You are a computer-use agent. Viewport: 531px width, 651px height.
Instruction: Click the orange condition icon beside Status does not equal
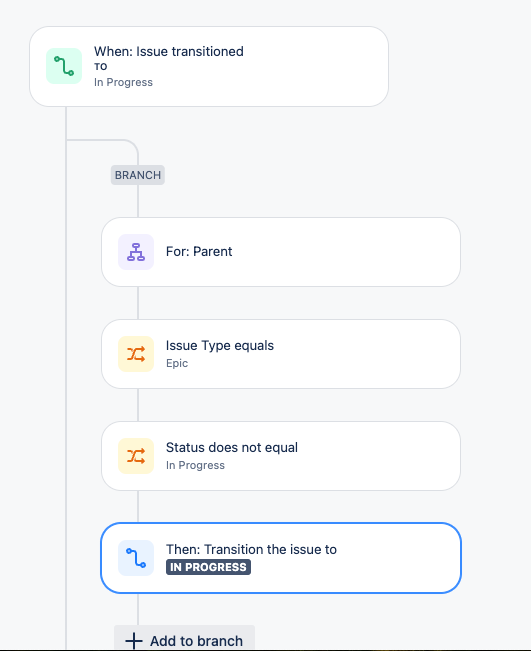coord(136,456)
